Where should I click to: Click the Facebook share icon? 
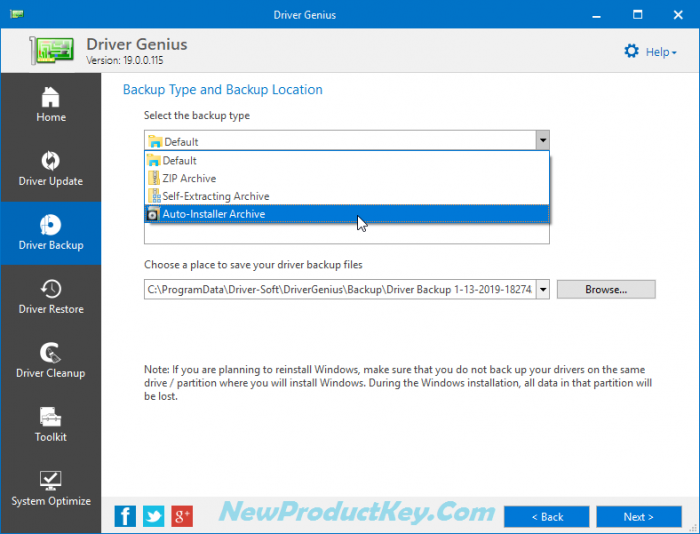(x=126, y=516)
